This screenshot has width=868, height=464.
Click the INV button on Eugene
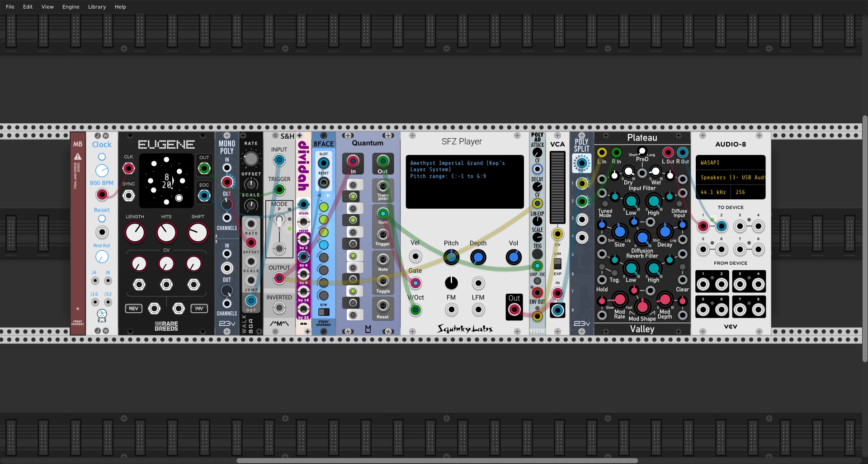coord(199,309)
